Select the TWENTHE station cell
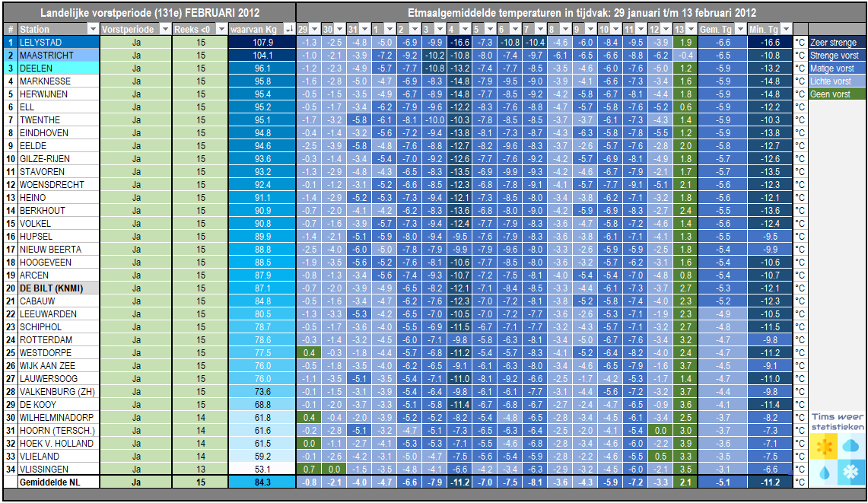This screenshot has height=503, width=868. coord(59,119)
